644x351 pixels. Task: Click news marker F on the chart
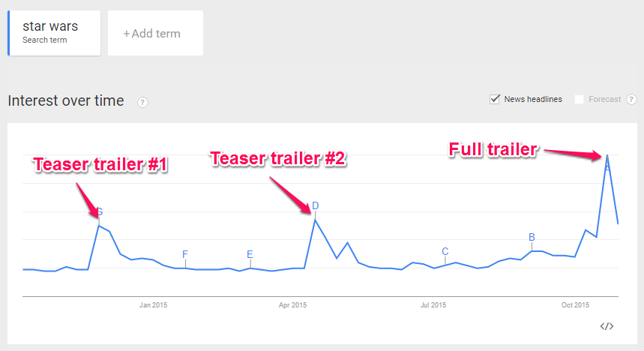coord(185,254)
